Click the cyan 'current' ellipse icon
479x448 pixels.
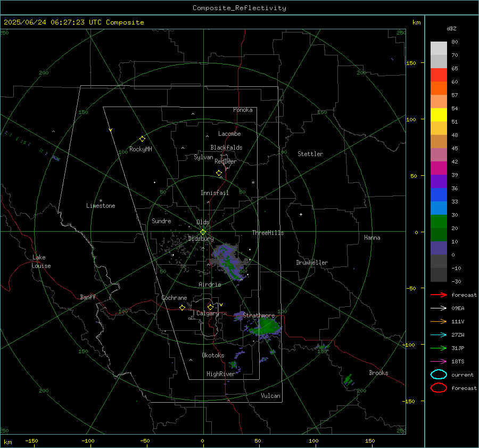(439, 374)
